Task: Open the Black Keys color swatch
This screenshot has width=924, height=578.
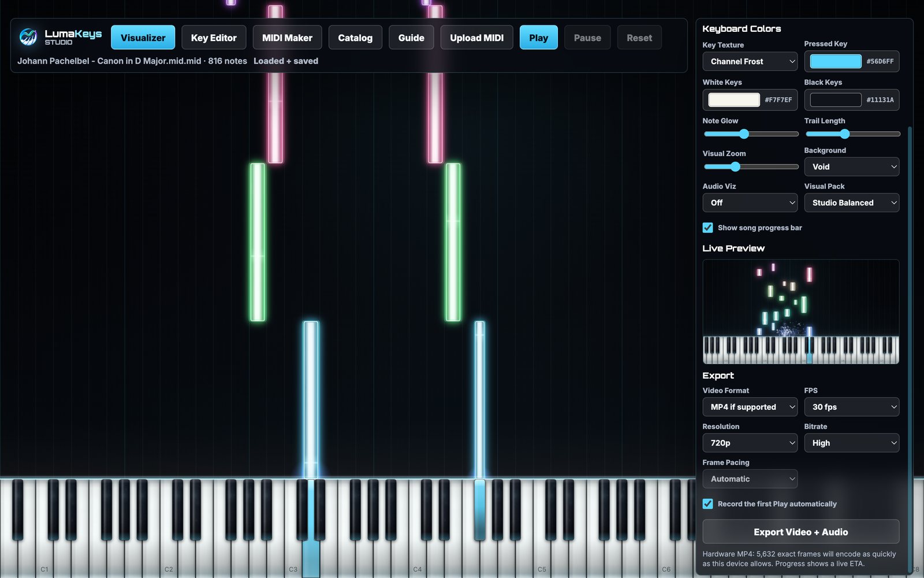Action: click(836, 100)
